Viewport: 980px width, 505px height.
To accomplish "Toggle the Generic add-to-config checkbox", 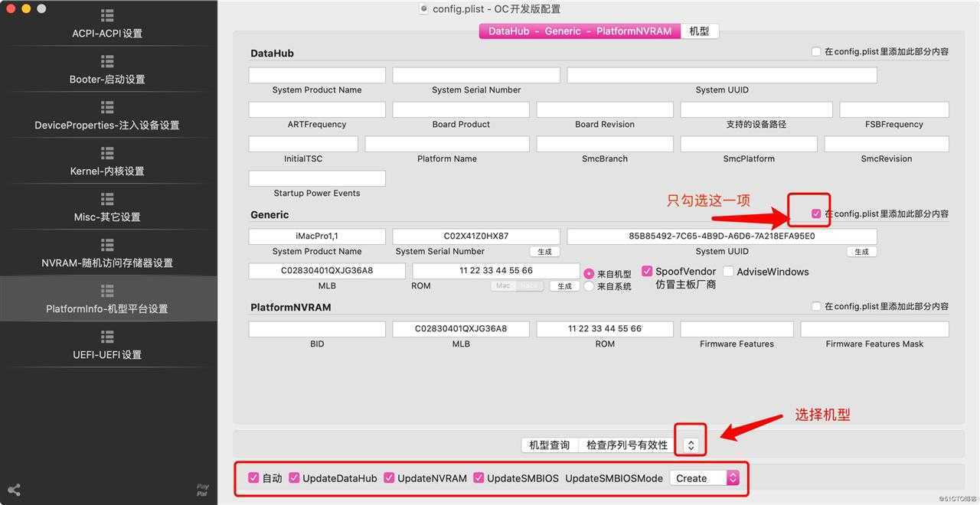I will (x=816, y=213).
